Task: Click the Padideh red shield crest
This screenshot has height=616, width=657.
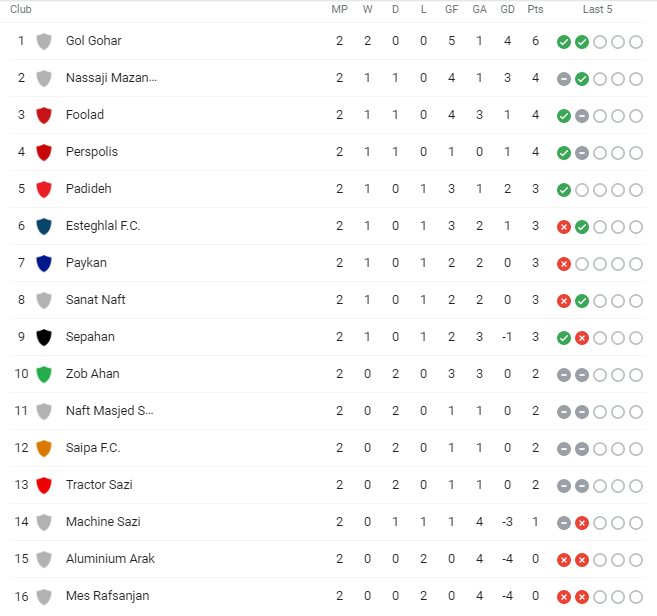Action: pyautogui.click(x=44, y=189)
